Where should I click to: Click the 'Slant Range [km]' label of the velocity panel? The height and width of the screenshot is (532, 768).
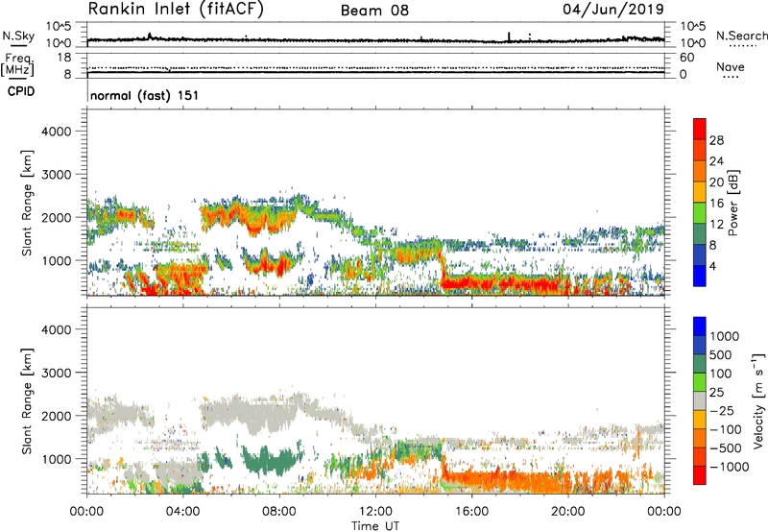(27, 401)
